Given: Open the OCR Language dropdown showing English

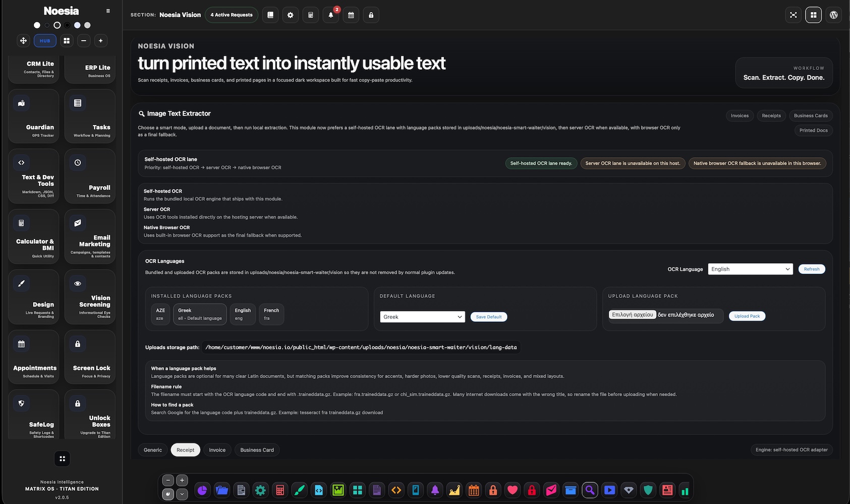Looking at the screenshot, I should coord(750,269).
